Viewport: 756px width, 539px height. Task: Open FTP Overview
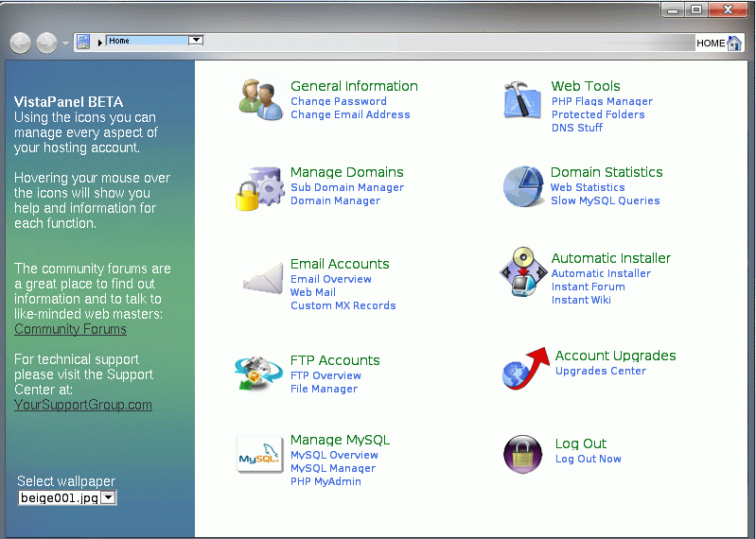click(x=325, y=375)
